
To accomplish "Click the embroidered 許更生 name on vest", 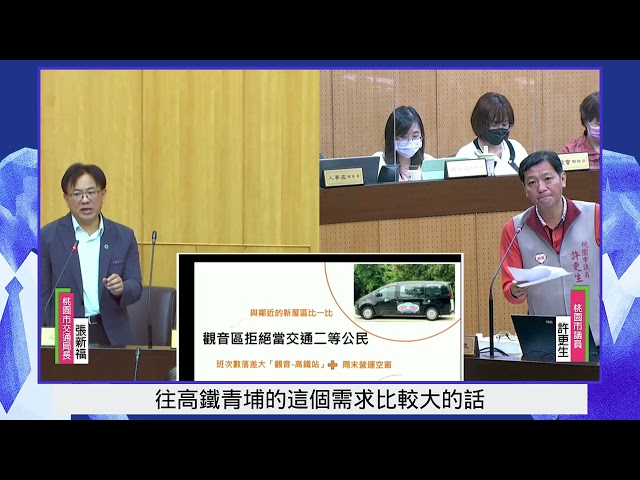I will pos(577,266).
